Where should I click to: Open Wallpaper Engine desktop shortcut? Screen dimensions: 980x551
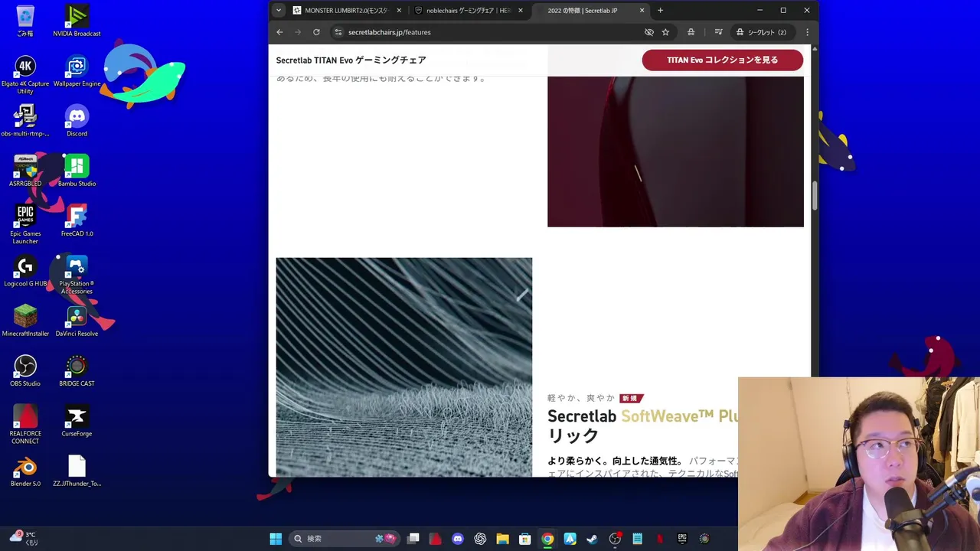coord(77,71)
